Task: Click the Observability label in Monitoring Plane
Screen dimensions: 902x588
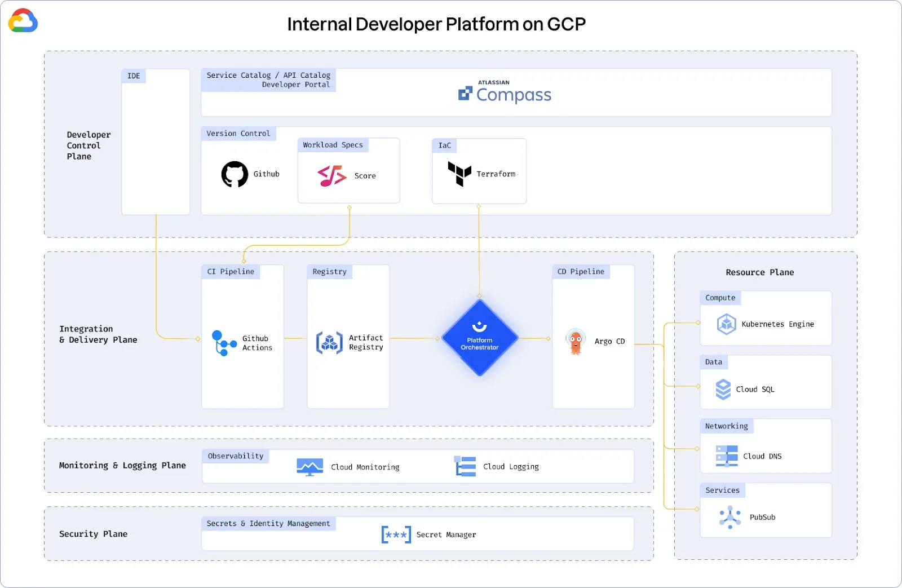Action: pos(236,456)
